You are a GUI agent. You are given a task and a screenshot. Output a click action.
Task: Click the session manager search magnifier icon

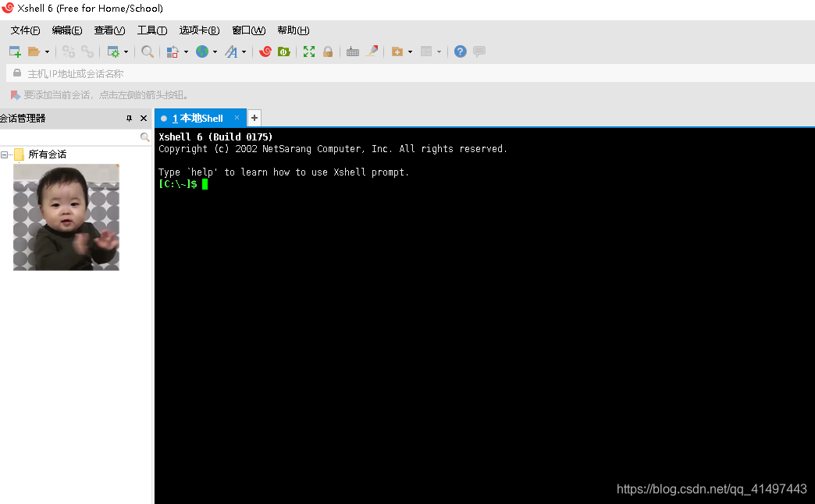click(145, 137)
